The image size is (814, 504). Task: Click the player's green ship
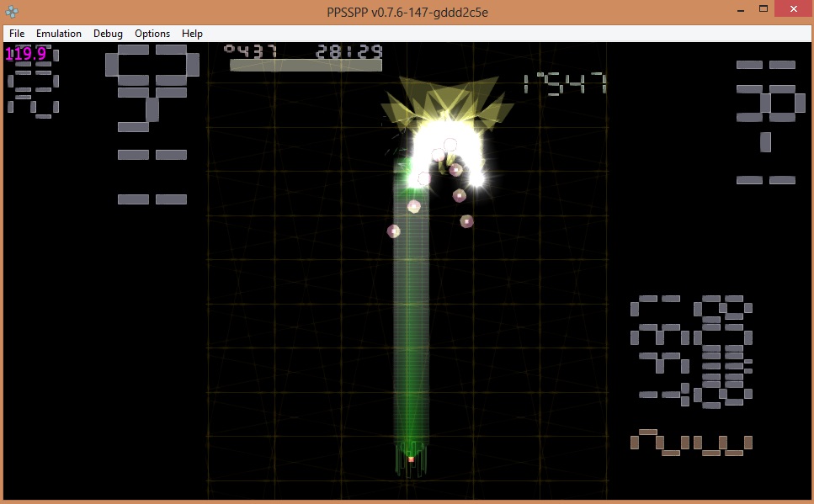click(x=411, y=457)
